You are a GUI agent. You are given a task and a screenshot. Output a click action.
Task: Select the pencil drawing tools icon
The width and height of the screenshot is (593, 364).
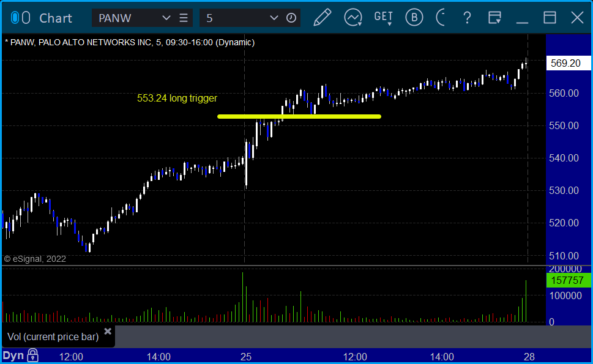pyautogui.click(x=323, y=17)
